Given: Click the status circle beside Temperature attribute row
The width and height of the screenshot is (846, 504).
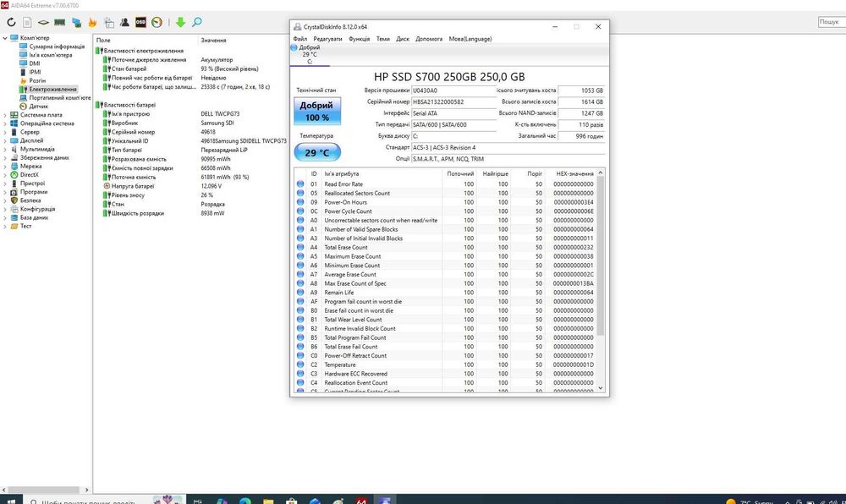Looking at the screenshot, I should pyautogui.click(x=300, y=364).
